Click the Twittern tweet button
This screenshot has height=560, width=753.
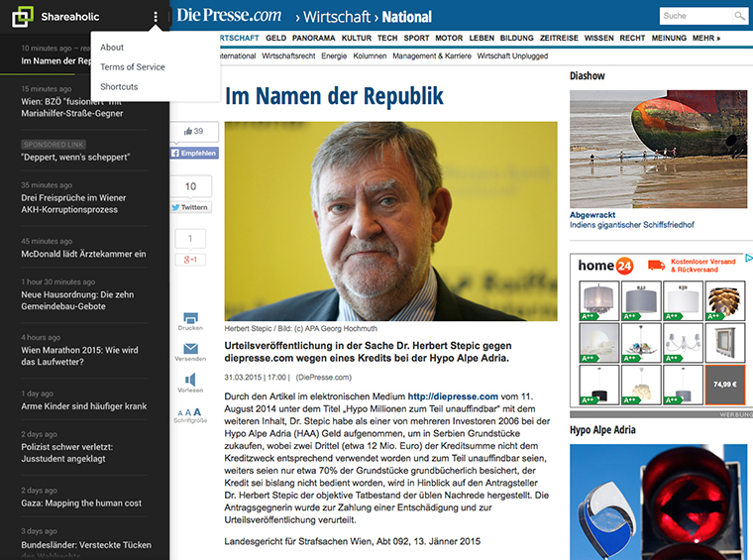click(190, 207)
